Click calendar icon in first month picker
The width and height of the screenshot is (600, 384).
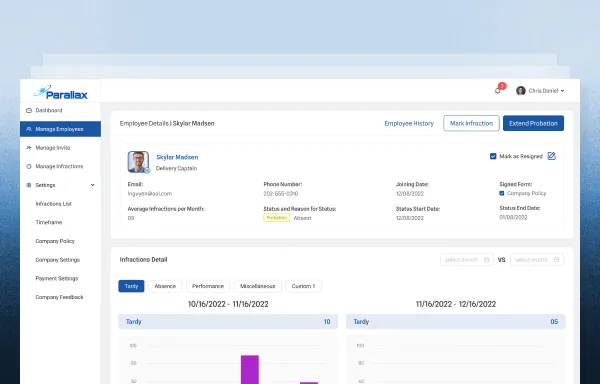[486, 260]
